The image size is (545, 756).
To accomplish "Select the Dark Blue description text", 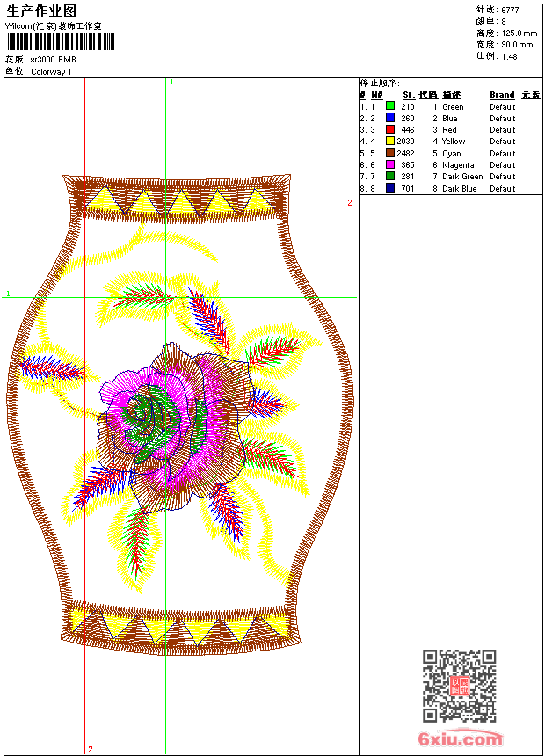I will coord(460,189).
